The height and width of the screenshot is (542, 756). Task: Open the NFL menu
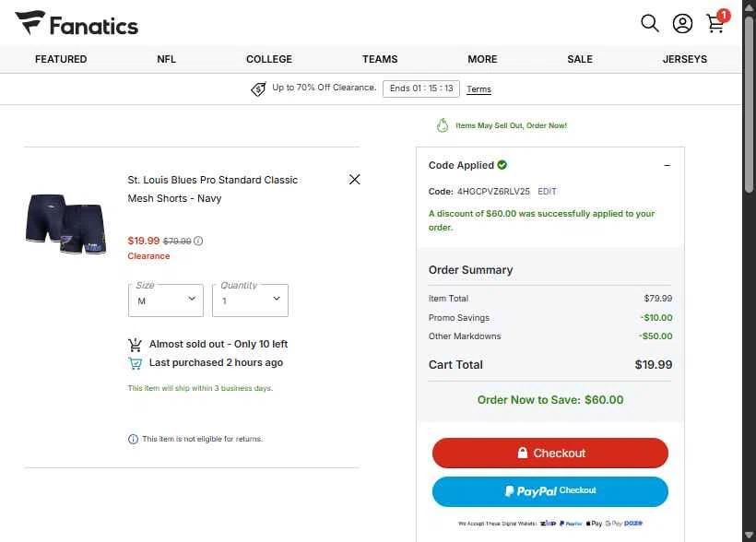(x=166, y=59)
